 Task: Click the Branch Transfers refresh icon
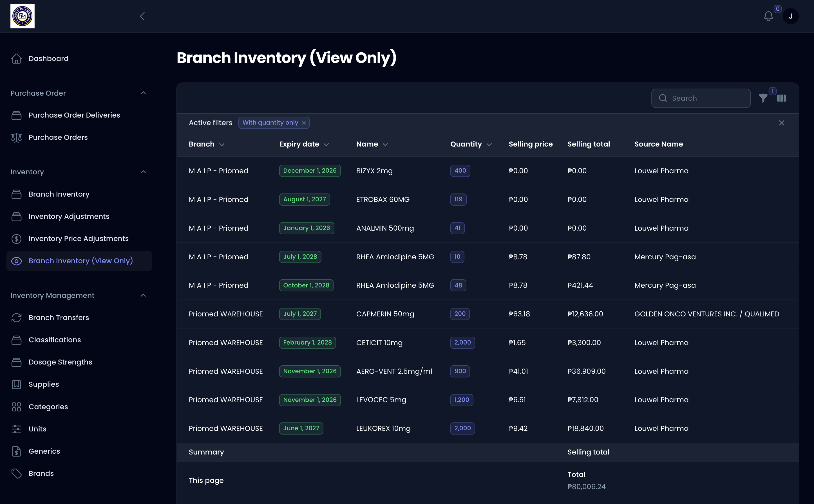17,318
